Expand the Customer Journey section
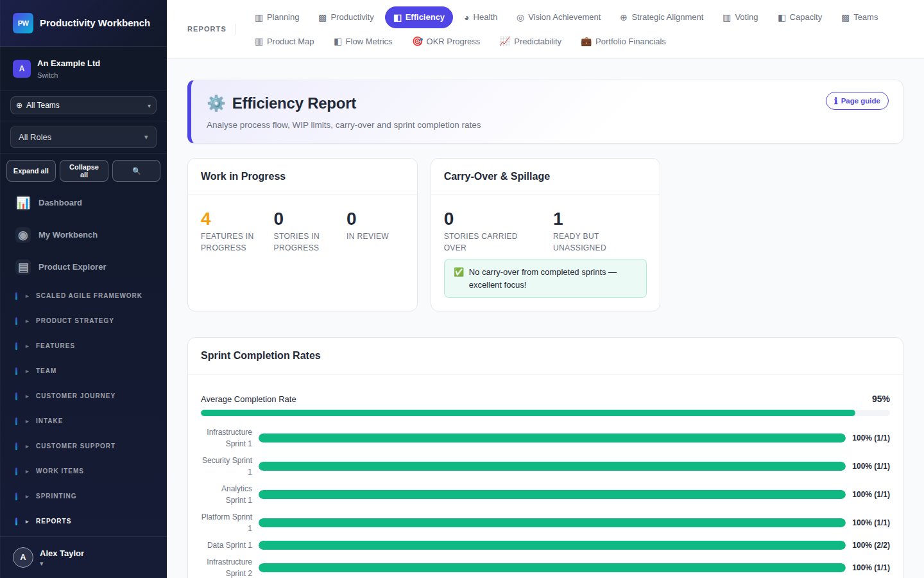Screen dimensions: 924x578 (83, 396)
